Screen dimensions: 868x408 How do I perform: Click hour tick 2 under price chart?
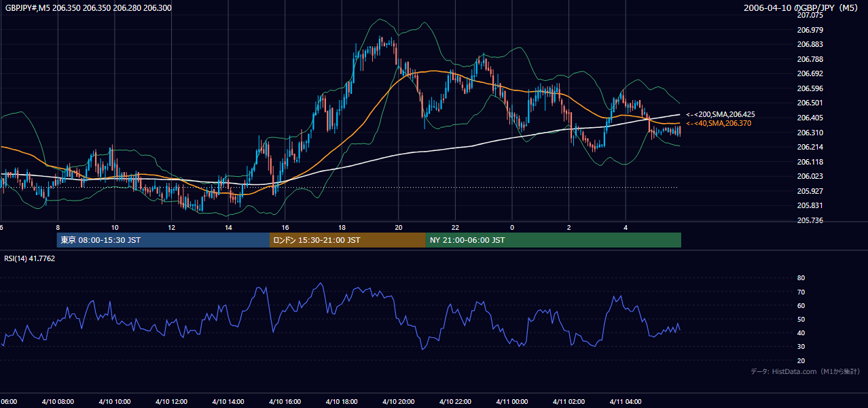(x=569, y=228)
